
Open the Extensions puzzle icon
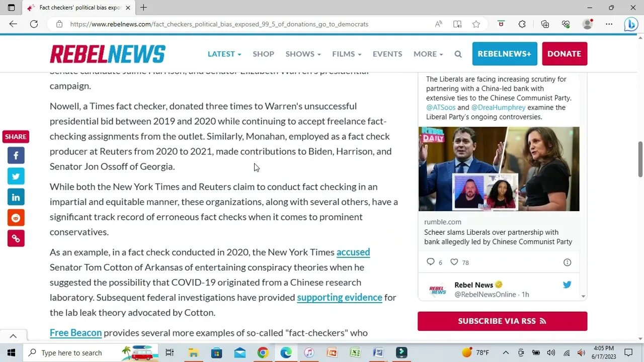pos(522,24)
